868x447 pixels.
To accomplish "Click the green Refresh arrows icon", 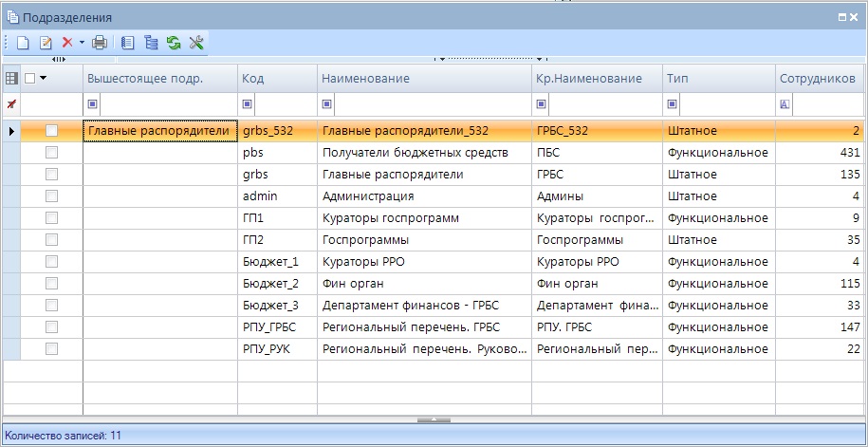I will coord(174,43).
